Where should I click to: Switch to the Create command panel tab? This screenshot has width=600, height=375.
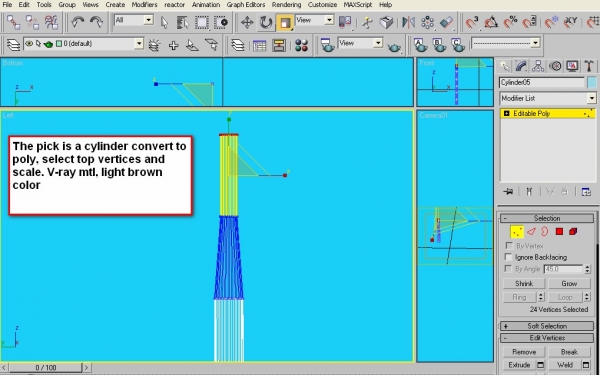[505, 66]
